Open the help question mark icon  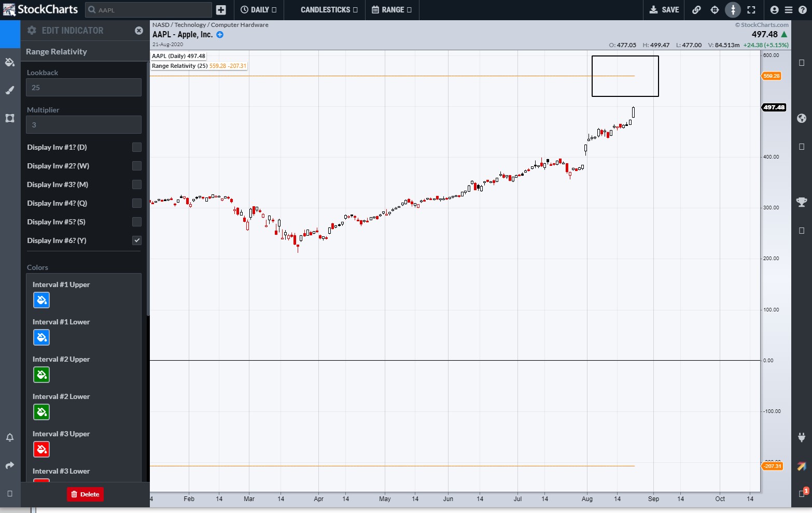(802, 10)
